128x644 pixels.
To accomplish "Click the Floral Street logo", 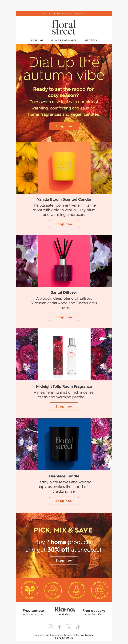I will click(x=64, y=27).
